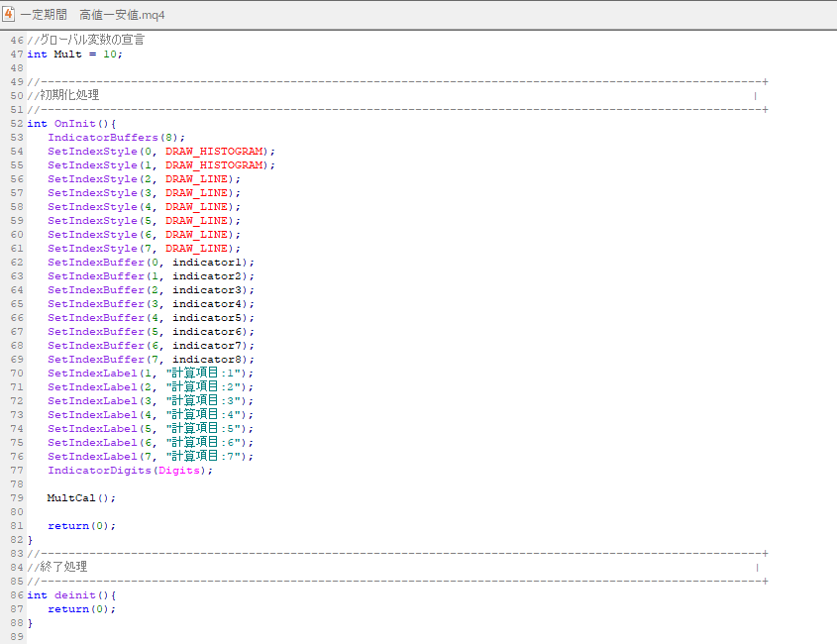Screen dimensions: 837x644
Task: Click the グローバル変数の宣言 comment
Action: tap(94, 41)
